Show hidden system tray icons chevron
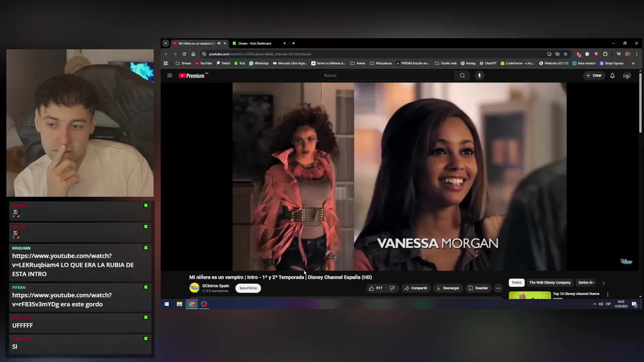The width and height of the screenshot is (644, 362). click(595, 304)
